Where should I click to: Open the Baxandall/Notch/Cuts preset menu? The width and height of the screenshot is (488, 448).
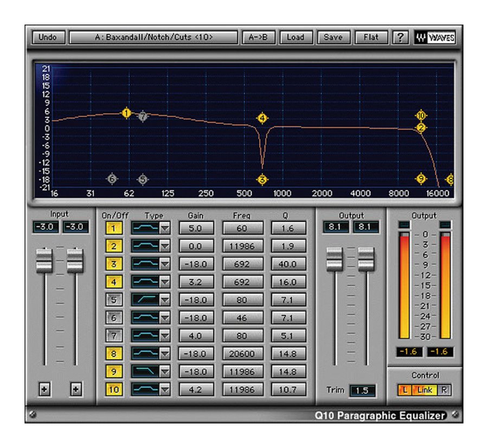153,37
